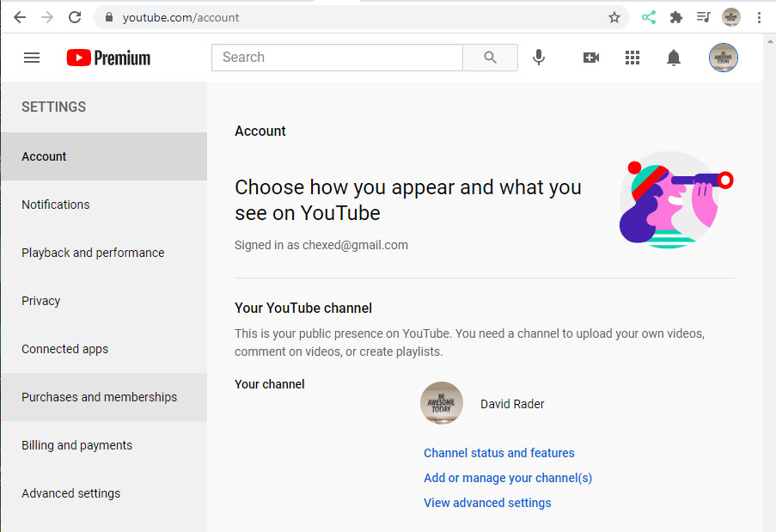
Task: Click the green share extension icon
Action: [648, 18]
